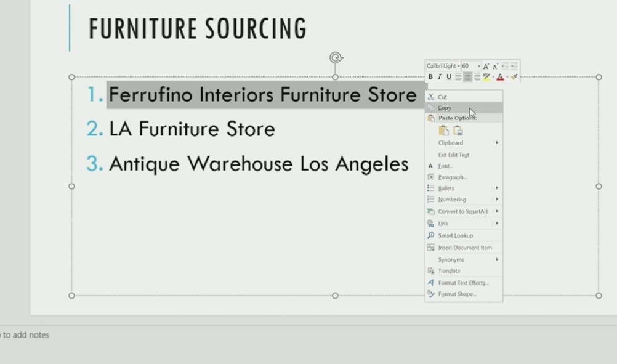617x364 pixels.
Task: Click the notes pane to add notes
Action: tap(25, 335)
